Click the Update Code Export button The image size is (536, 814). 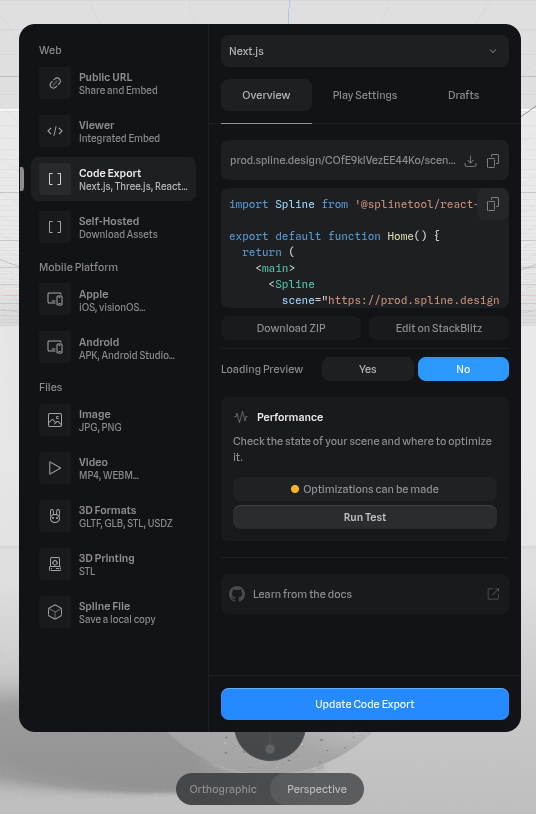(365, 704)
